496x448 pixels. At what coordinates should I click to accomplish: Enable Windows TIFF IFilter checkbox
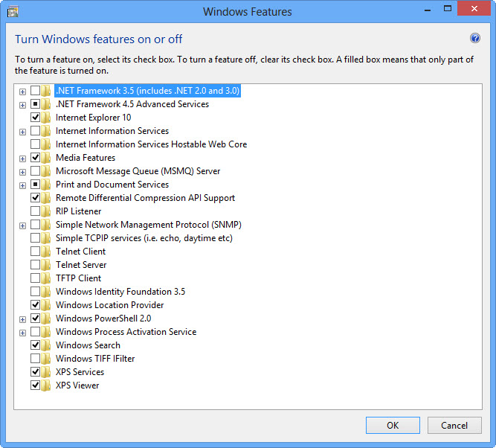(x=35, y=359)
